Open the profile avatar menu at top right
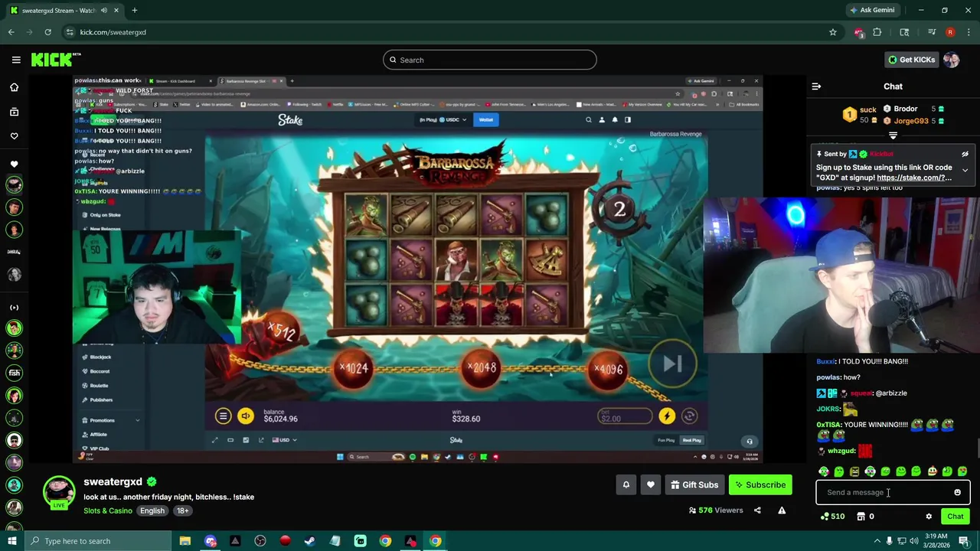The image size is (980, 551). point(951,60)
